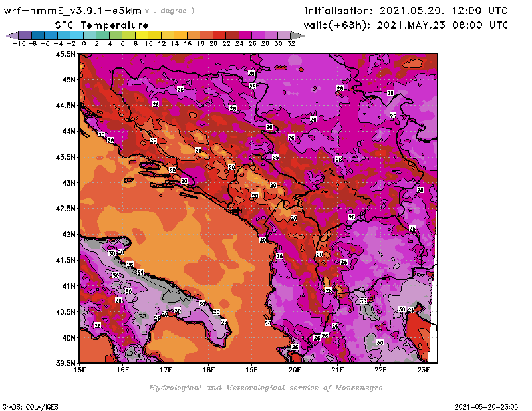Click the '20E' longitude label
This screenshot has height=411, width=532.
click(x=295, y=370)
